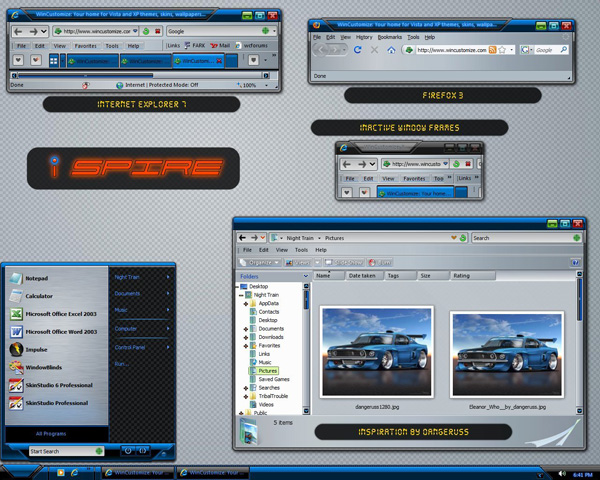Launch SkinStudio 6 Professional

(56, 385)
